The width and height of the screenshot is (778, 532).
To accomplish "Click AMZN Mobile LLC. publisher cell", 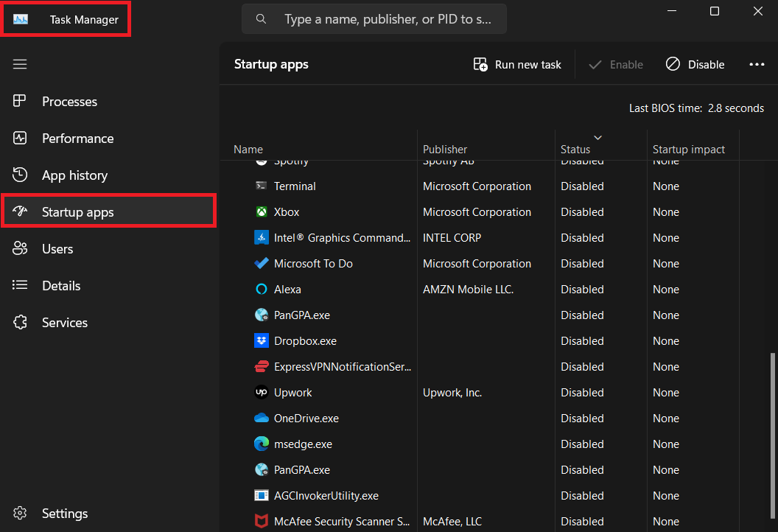I will (x=468, y=290).
